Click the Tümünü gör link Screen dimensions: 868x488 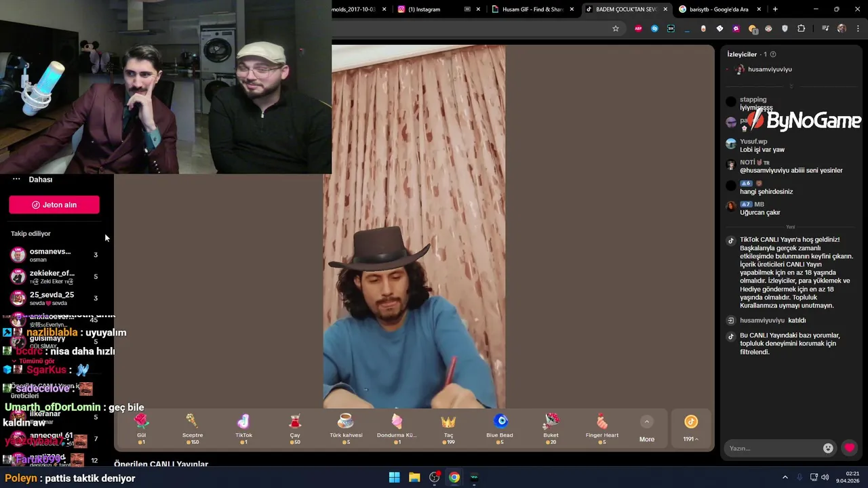pyautogui.click(x=37, y=361)
